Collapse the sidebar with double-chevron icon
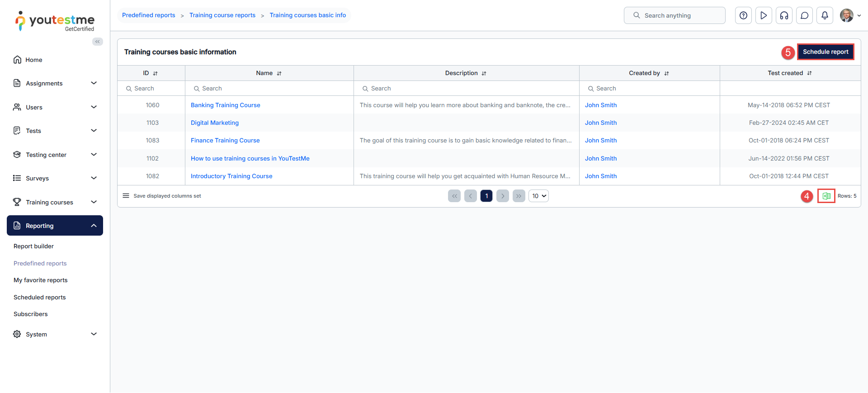 (x=98, y=42)
